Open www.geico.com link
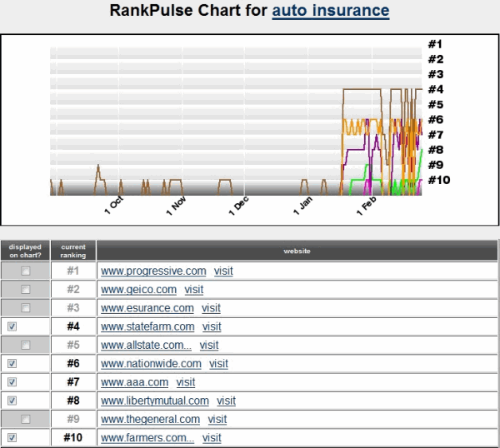The width and height of the screenshot is (500, 448). click(x=138, y=290)
